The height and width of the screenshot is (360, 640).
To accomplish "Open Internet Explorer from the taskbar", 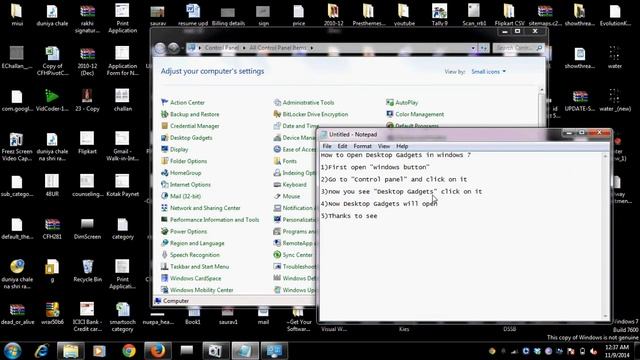I will (42, 351).
